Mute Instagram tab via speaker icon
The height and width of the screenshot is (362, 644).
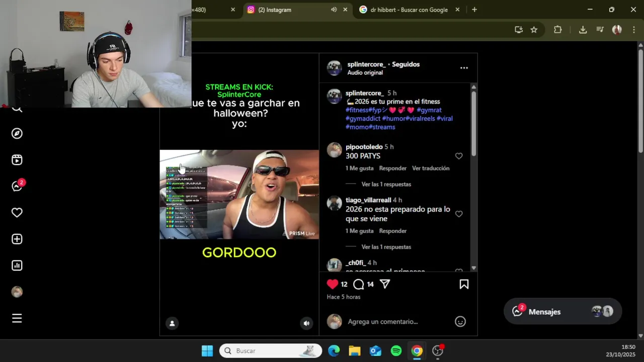click(334, 10)
